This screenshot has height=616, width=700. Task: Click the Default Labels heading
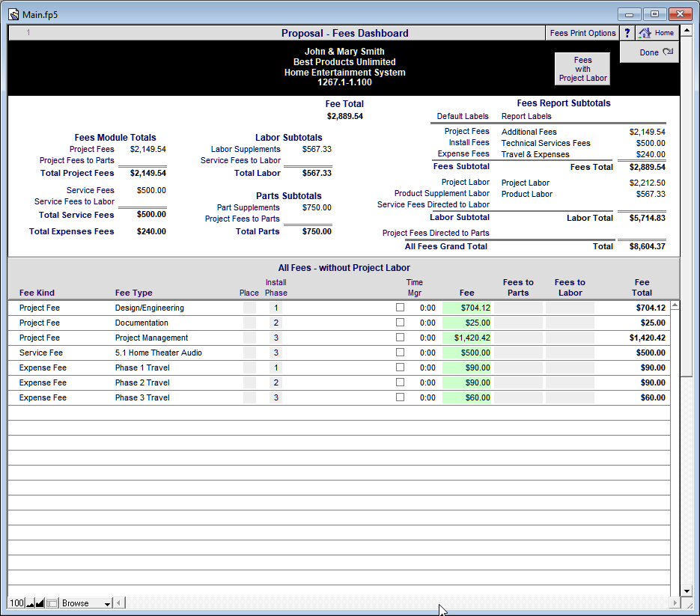(x=463, y=116)
